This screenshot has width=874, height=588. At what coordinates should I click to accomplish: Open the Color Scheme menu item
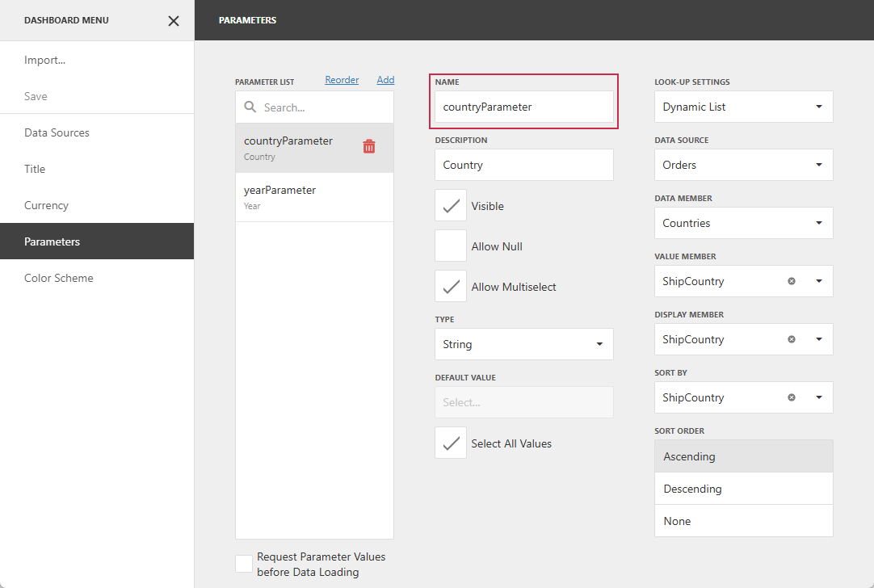tap(97, 278)
